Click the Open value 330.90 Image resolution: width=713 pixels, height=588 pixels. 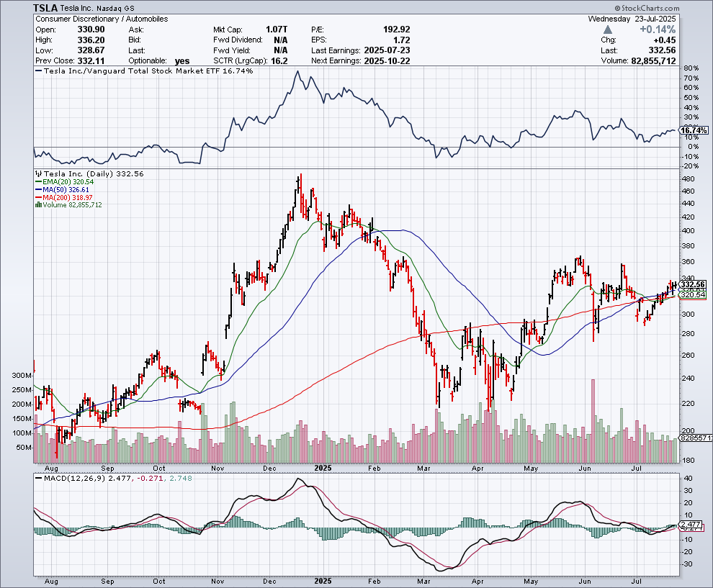coord(91,30)
